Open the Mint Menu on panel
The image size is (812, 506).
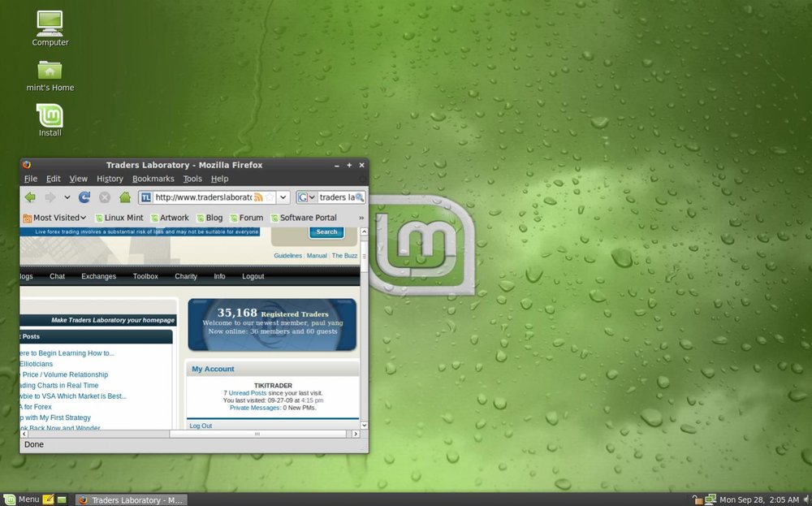tap(21, 500)
